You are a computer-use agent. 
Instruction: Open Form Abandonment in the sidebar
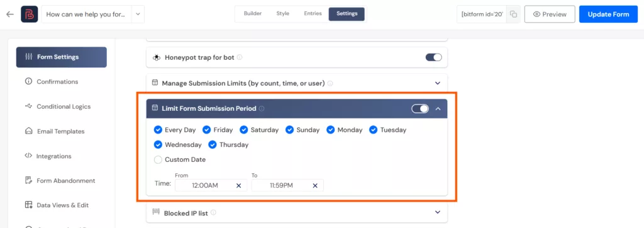point(62,180)
